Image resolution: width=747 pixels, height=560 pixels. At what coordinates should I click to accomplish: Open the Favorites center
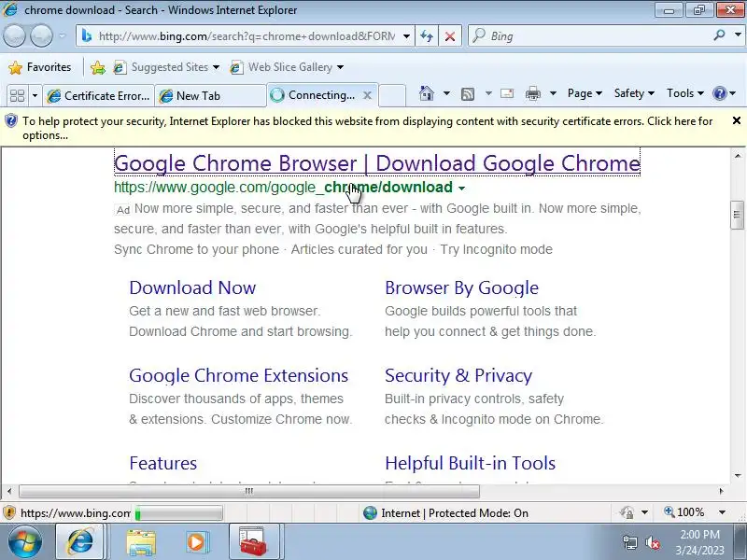point(40,67)
